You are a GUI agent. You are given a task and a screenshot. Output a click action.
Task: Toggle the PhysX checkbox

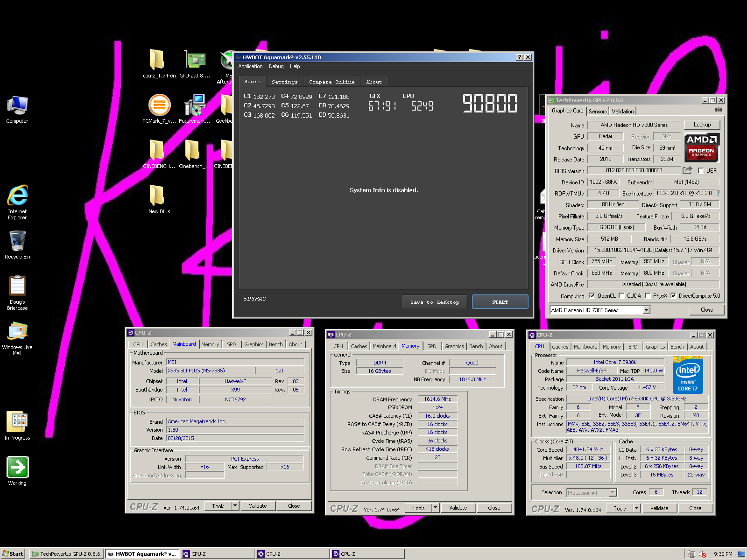click(648, 296)
